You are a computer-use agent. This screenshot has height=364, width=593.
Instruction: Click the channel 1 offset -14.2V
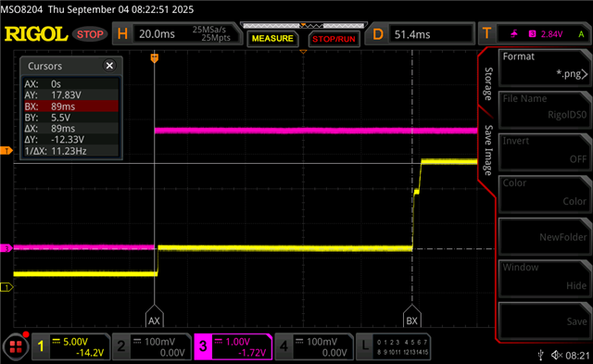pos(90,353)
